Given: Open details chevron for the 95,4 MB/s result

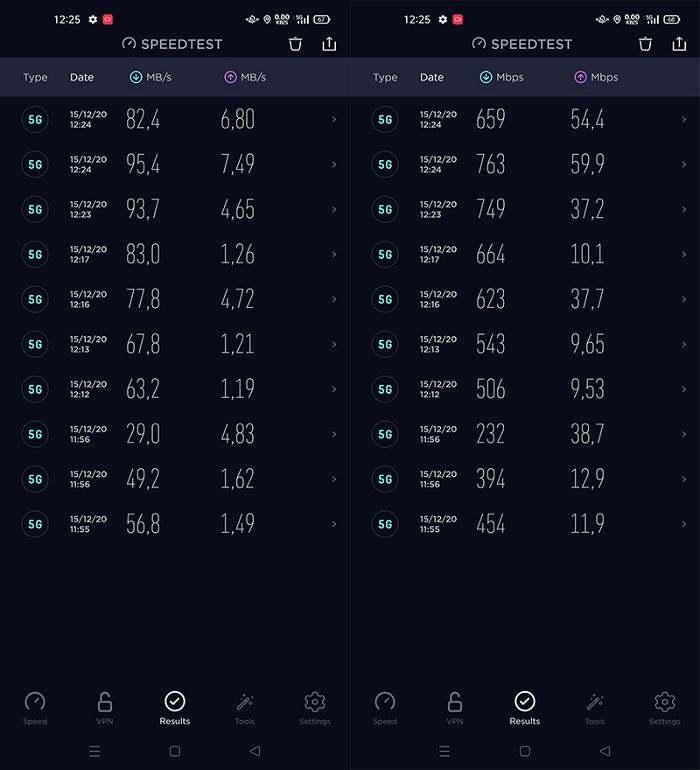Looking at the screenshot, I should tap(334, 165).
